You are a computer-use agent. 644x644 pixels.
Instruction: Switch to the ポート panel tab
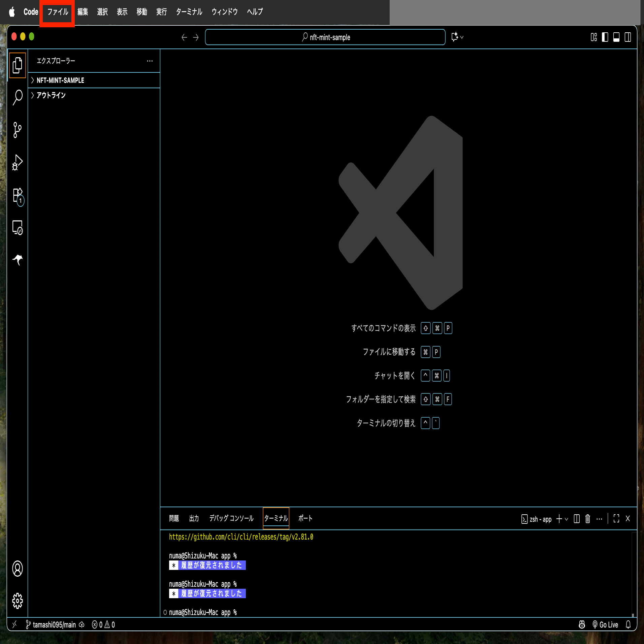pyautogui.click(x=305, y=518)
